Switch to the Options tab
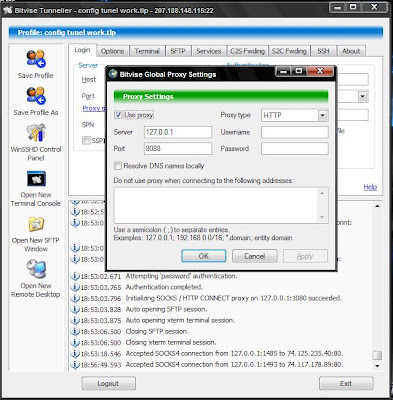 pyautogui.click(x=112, y=51)
